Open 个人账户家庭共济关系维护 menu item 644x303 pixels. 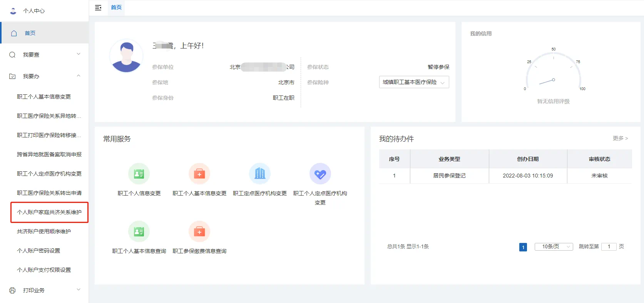pyautogui.click(x=49, y=212)
